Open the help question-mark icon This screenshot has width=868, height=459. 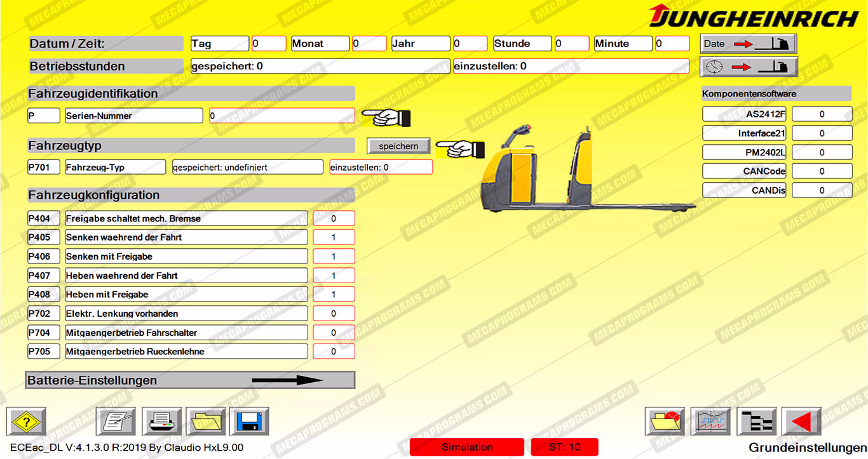pyautogui.click(x=26, y=422)
